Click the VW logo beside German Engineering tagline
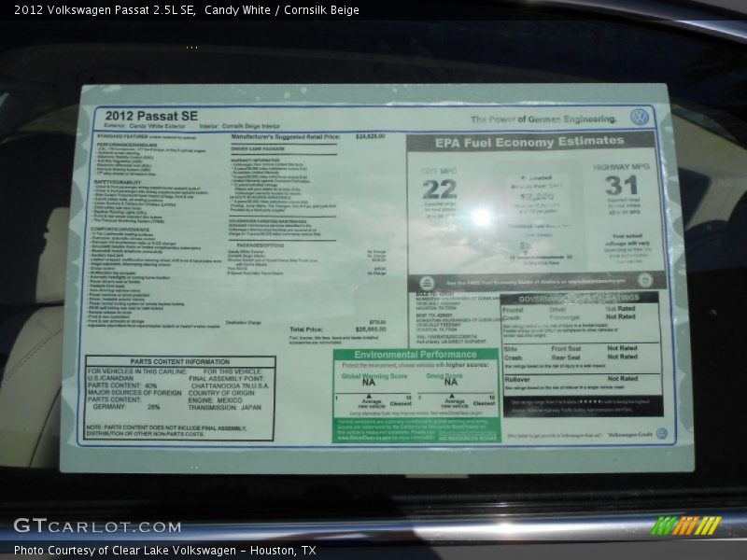 [640, 117]
